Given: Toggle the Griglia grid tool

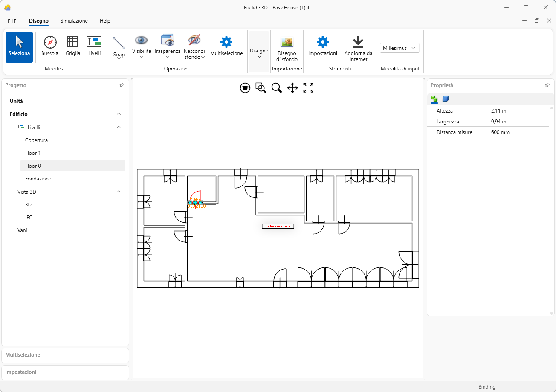Looking at the screenshot, I should pos(72,46).
